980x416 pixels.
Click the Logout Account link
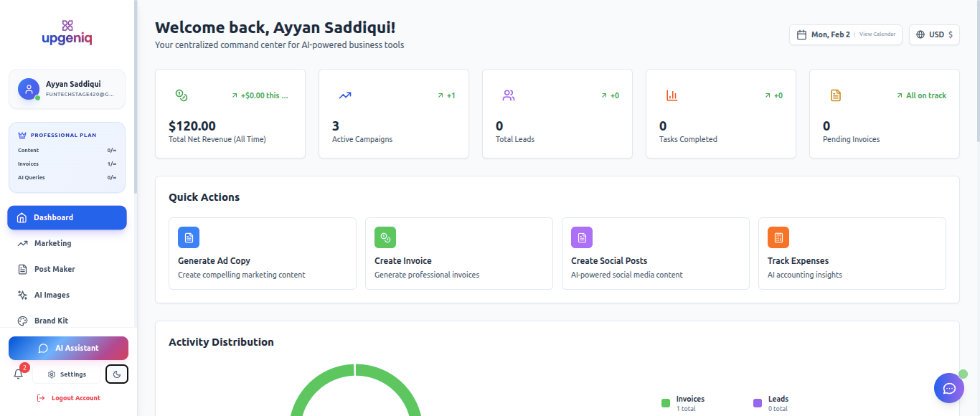click(67, 397)
